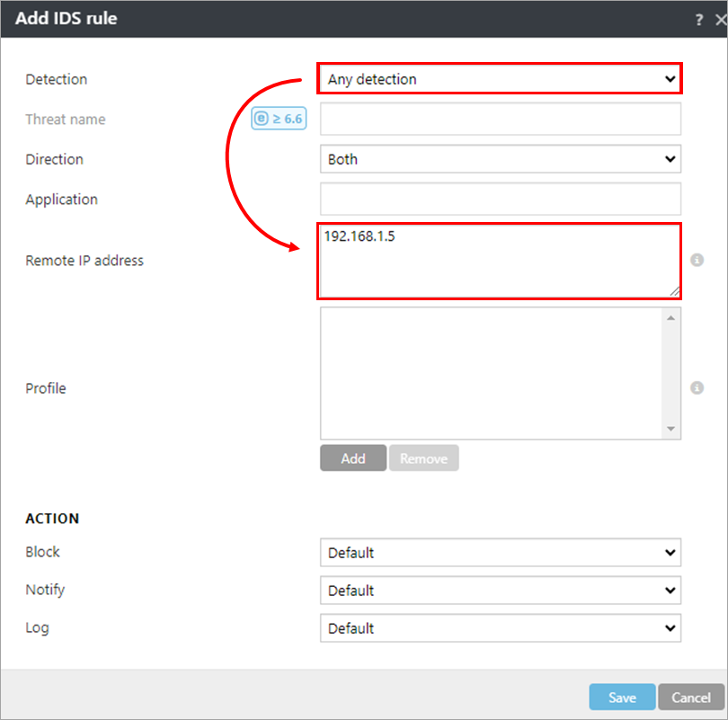The image size is (728, 720).
Task: Close the Add IDS rule dialog
Action: 716,18
